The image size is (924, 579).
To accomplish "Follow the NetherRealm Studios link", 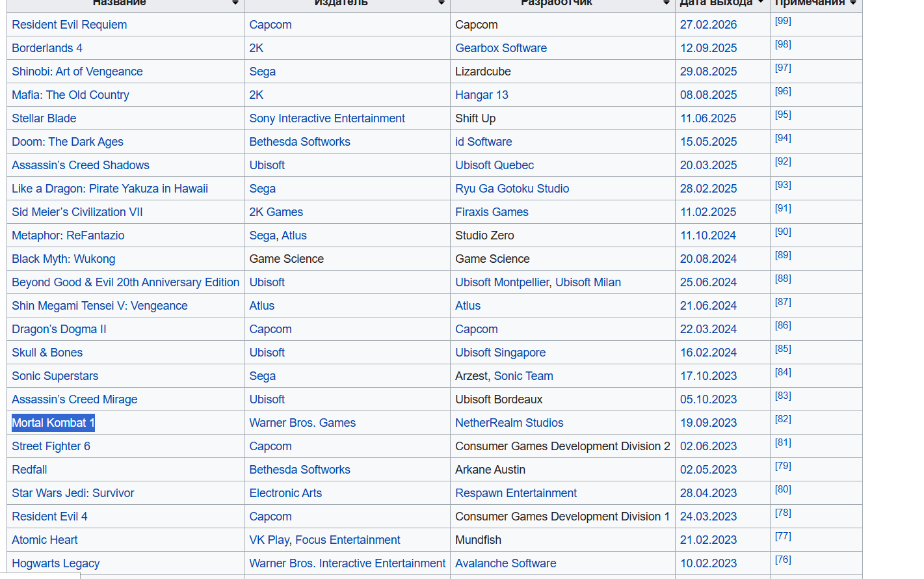I will point(509,423).
